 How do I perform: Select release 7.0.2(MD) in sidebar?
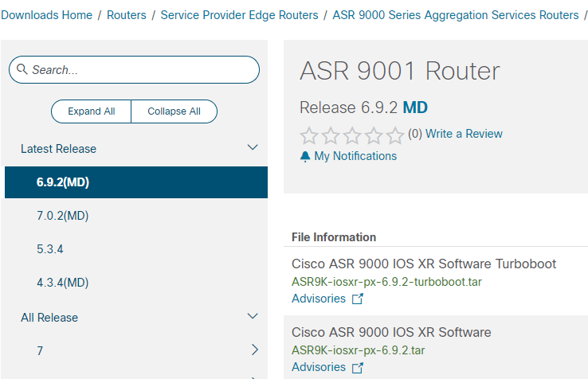click(x=63, y=216)
